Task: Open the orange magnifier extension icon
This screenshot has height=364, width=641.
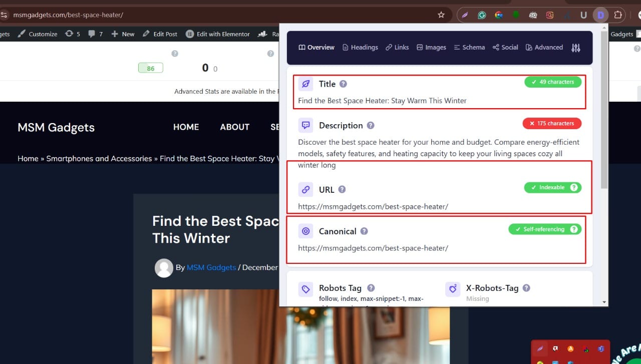Action: click(x=550, y=15)
